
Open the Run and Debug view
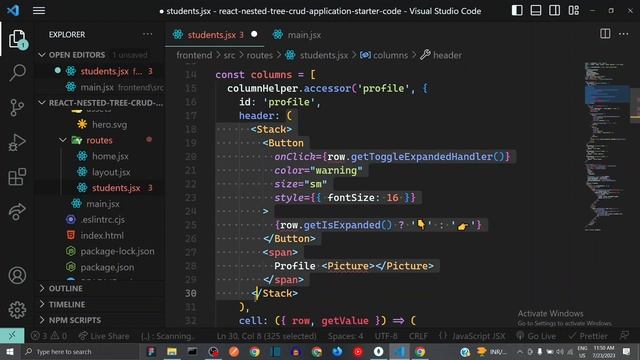pyautogui.click(x=17, y=142)
